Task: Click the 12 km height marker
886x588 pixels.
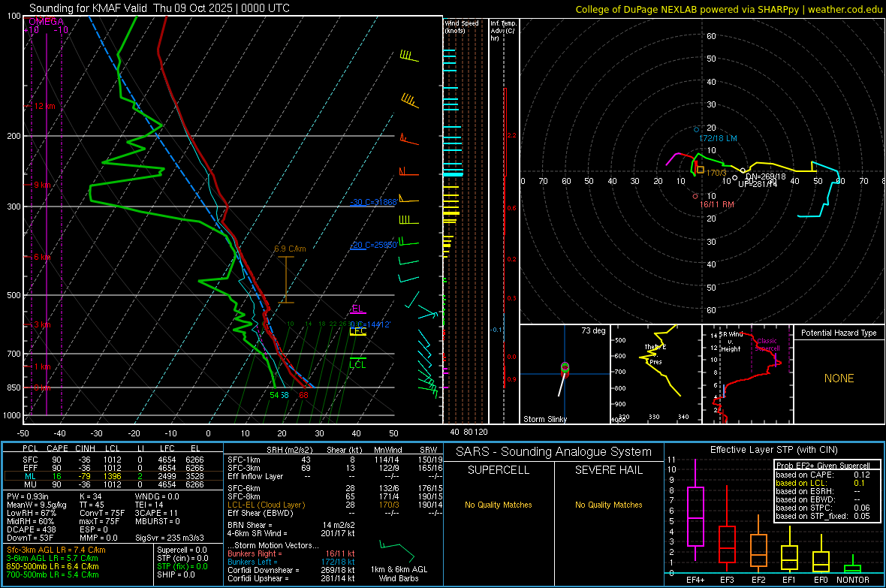Action: tap(45, 107)
